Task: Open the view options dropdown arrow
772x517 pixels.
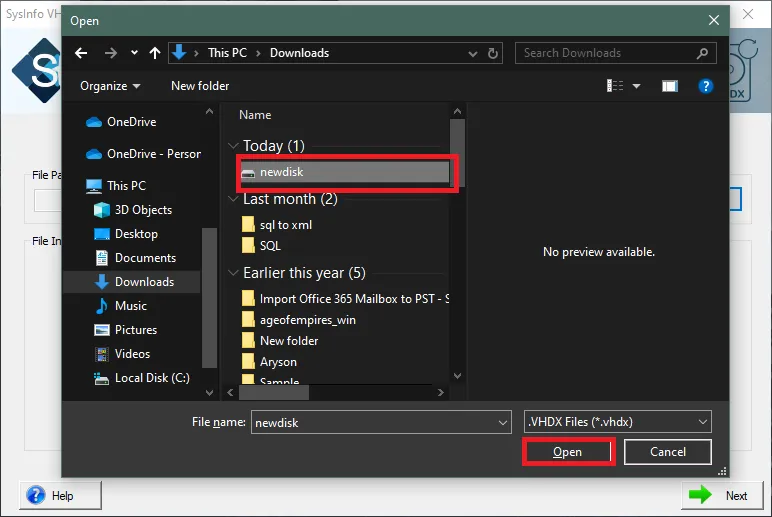Action: (x=637, y=86)
